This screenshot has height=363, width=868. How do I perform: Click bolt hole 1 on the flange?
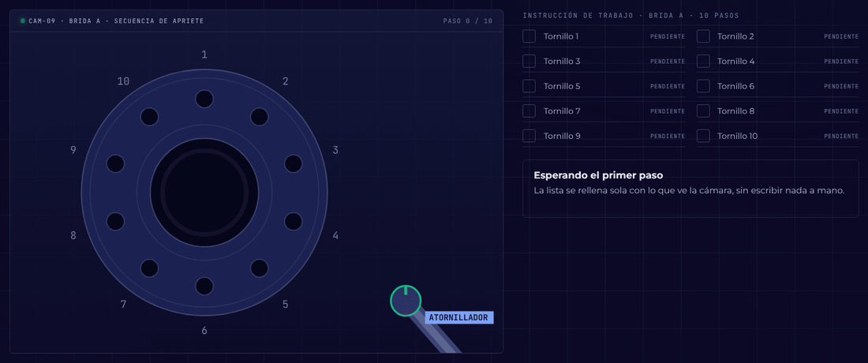tap(204, 99)
